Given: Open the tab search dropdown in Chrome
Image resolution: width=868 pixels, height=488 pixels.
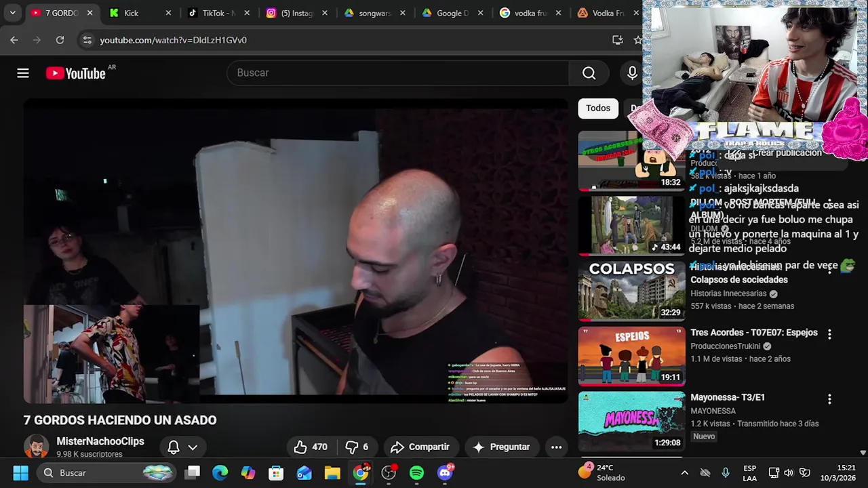Looking at the screenshot, I should [12, 13].
